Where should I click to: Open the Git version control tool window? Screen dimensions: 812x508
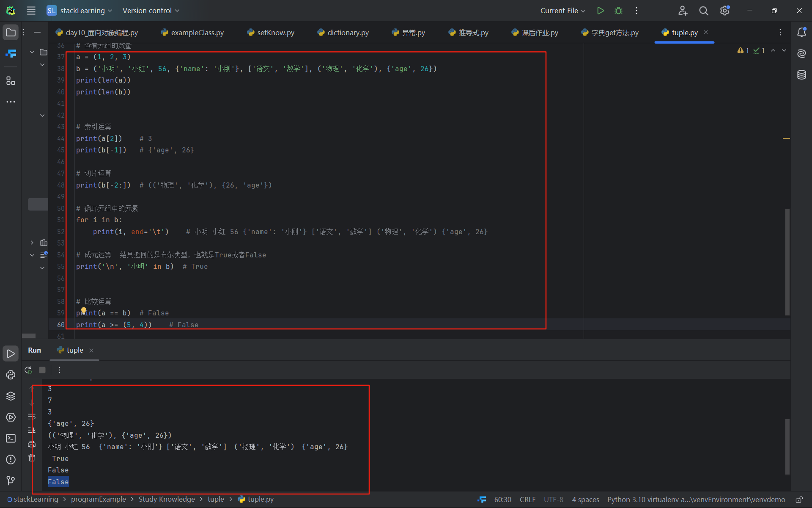11,480
